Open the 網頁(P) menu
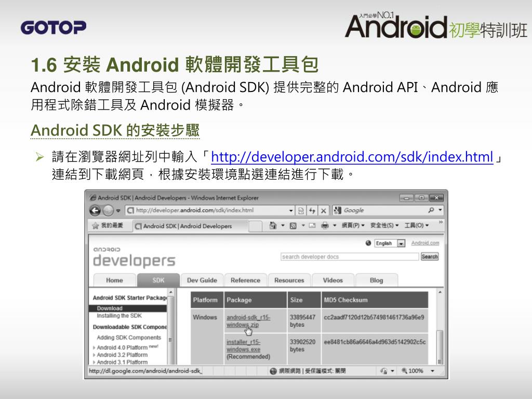The width and height of the screenshot is (532, 399). [353, 225]
